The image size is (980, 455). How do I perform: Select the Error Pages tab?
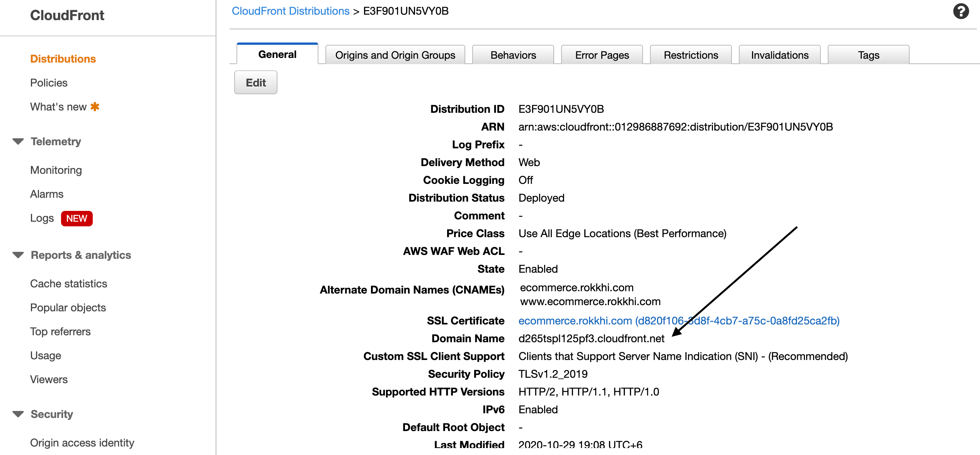(x=602, y=55)
